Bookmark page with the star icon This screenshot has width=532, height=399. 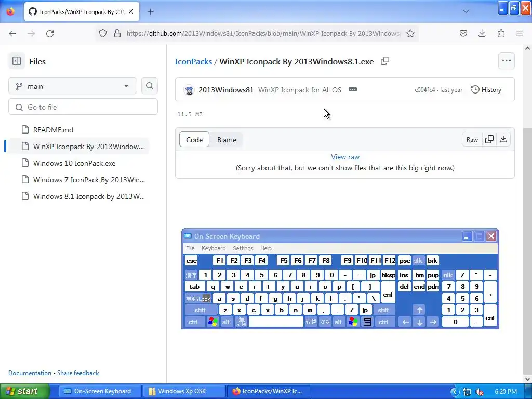tap(410, 34)
